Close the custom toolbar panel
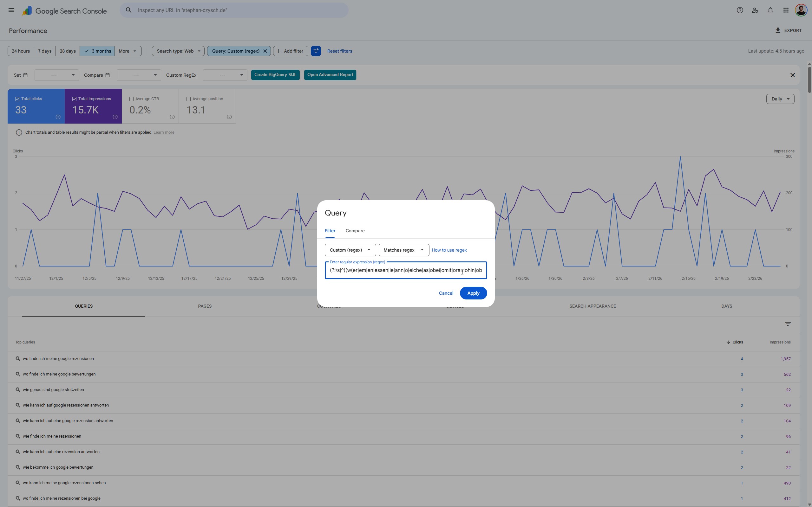The image size is (812, 507). click(793, 75)
